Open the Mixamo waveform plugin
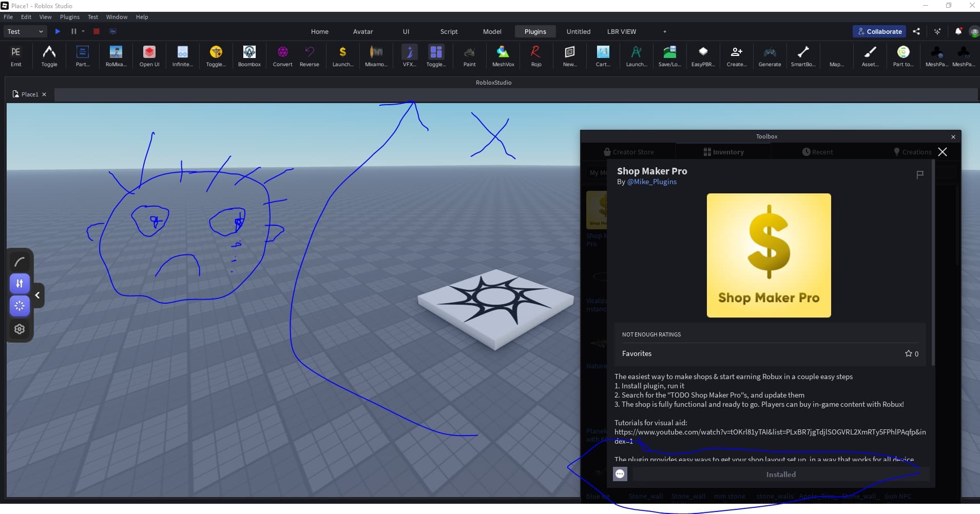The width and height of the screenshot is (980, 514). [x=376, y=55]
